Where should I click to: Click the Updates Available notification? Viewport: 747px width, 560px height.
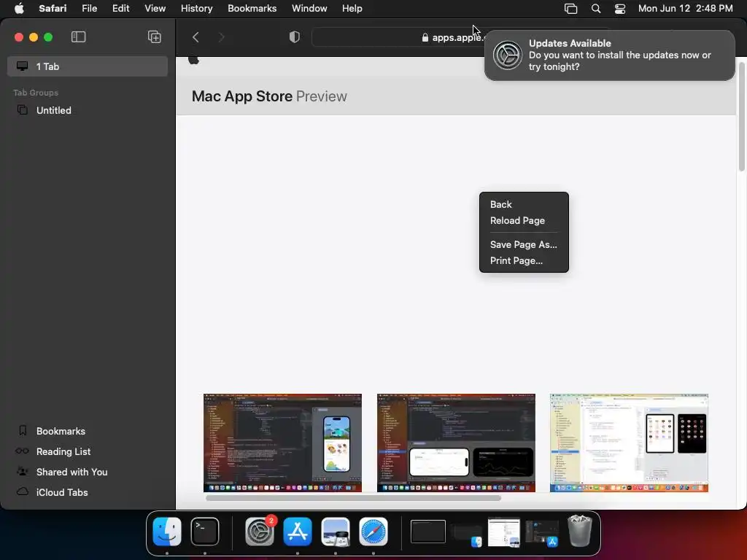click(x=609, y=55)
